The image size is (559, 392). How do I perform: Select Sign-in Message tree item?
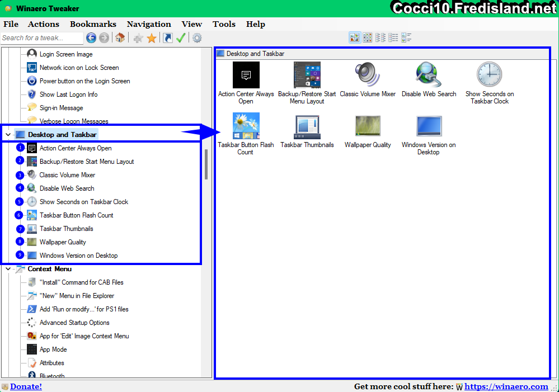tap(61, 108)
